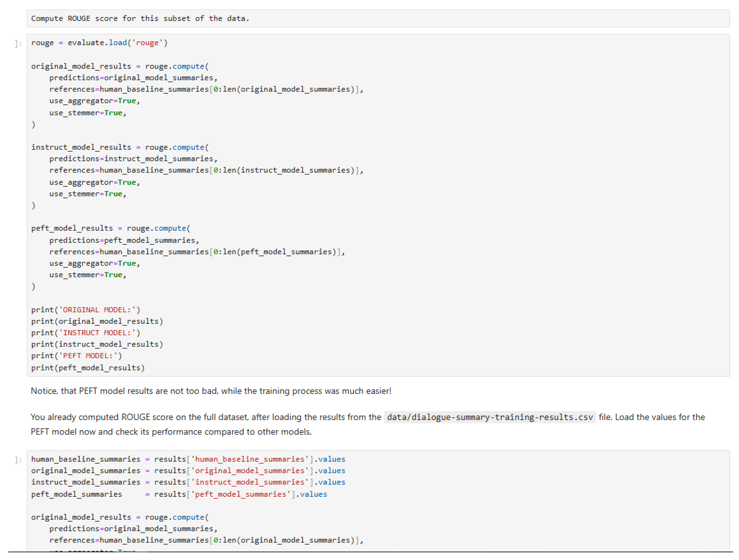Click 'predictions=instruct_model_summaries' argument line
The height and width of the screenshot is (560, 739).
click(133, 159)
